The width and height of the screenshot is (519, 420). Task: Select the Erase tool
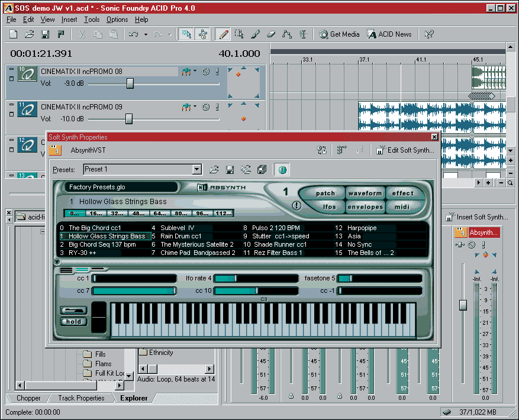(271, 34)
